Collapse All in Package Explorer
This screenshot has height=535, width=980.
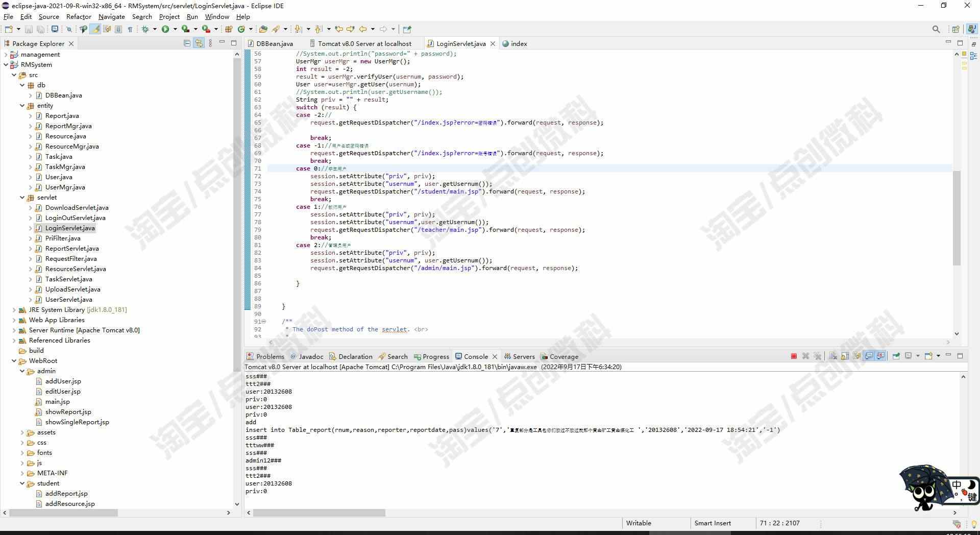pyautogui.click(x=187, y=43)
